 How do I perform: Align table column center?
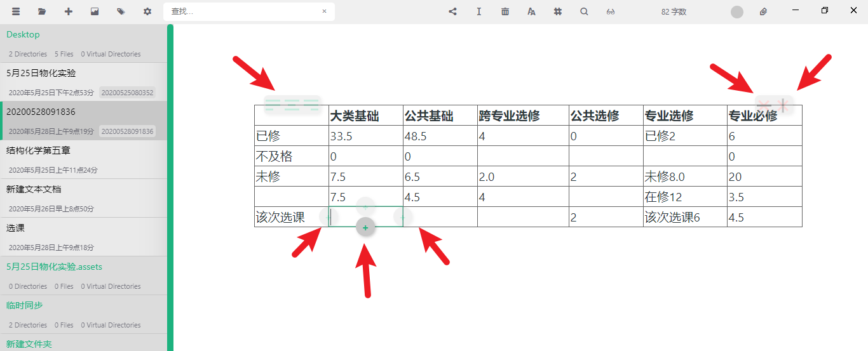292,105
